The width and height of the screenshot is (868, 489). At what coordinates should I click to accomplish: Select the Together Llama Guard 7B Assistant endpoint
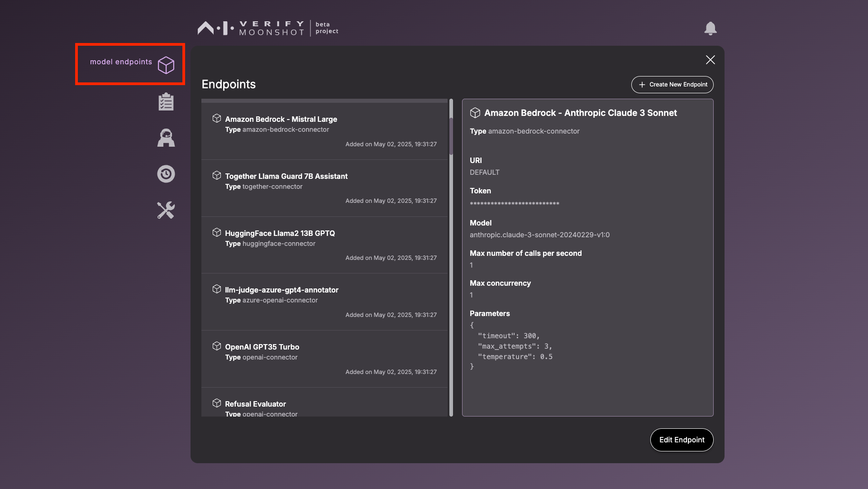coord(324,188)
